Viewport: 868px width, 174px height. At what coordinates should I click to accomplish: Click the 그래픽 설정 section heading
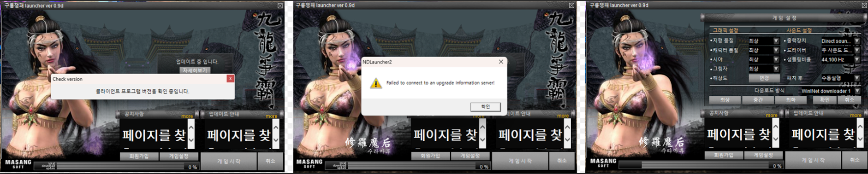point(725,30)
